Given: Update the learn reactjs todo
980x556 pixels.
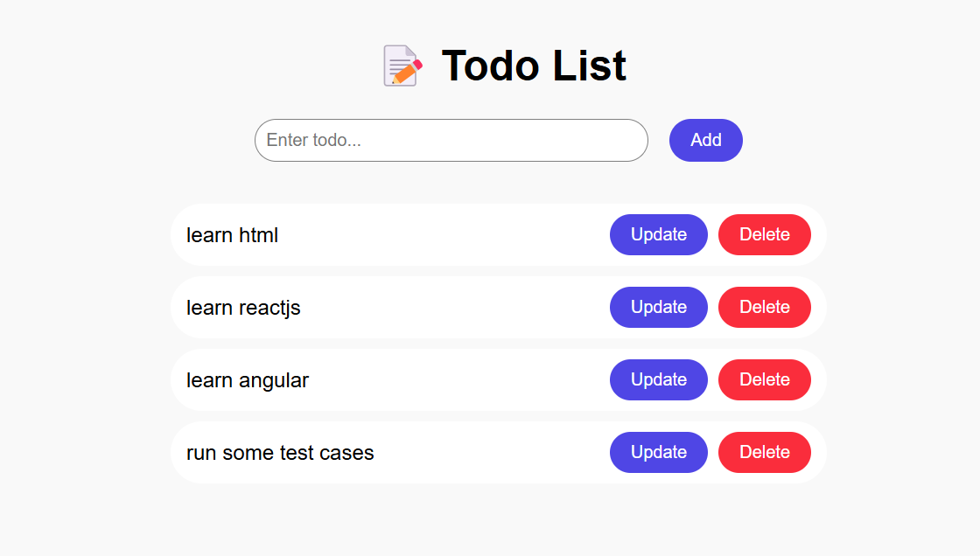Looking at the screenshot, I should click(x=658, y=307).
